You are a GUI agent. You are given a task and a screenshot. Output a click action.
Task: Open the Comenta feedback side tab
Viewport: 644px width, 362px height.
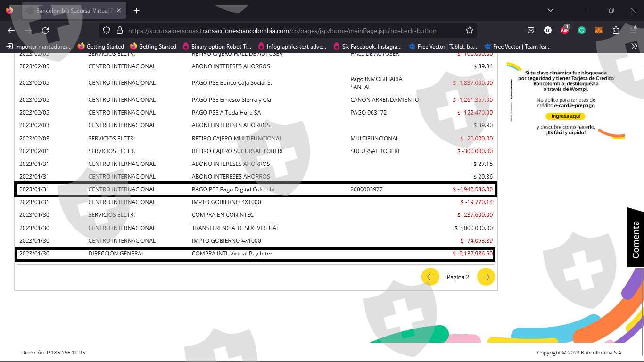coord(636,239)
